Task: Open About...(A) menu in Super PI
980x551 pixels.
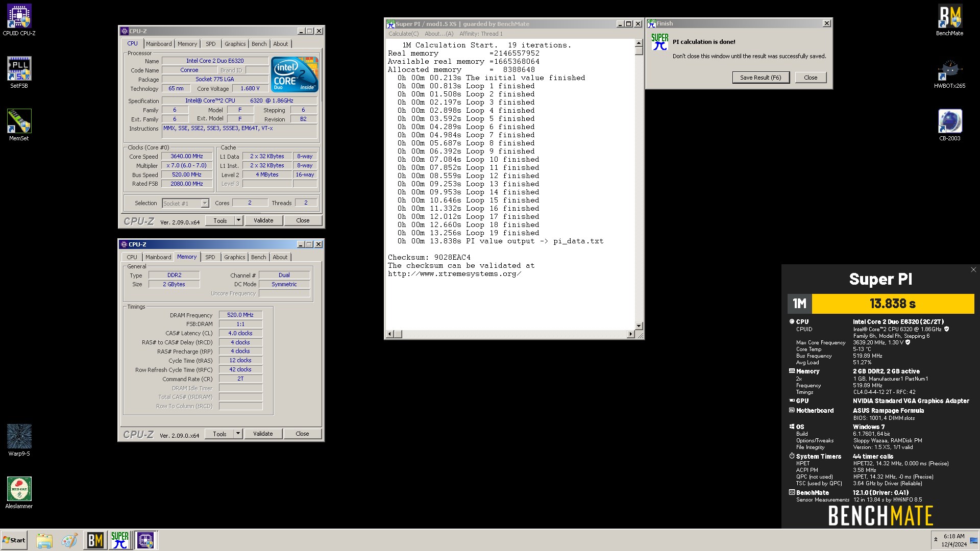Action: 439,34
